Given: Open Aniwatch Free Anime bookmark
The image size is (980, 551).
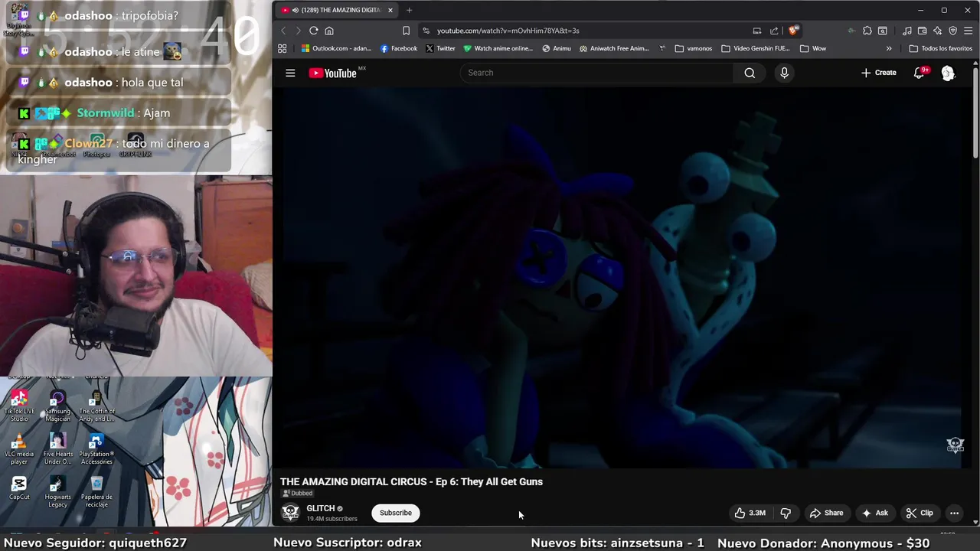Looking at the screenshot, I should pyautogui.click(x=614, y=48).
